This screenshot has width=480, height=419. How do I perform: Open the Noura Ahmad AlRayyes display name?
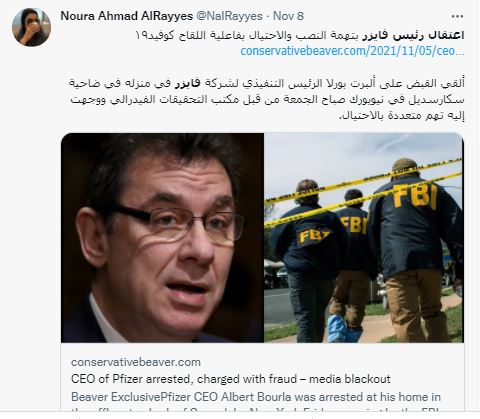[126, 16]
